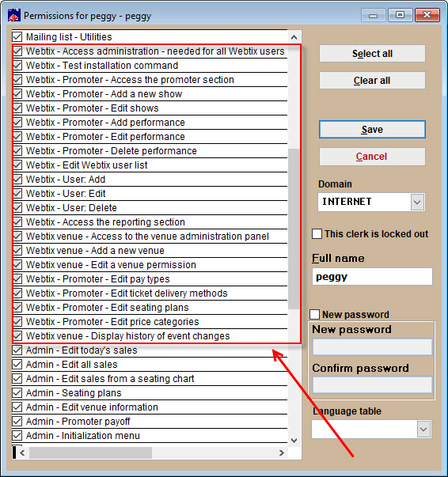Click the application icon in title bar
Image resolution: width=448 pixels, height=477 pixels.
pyautogui.click(x=14, y=15)
